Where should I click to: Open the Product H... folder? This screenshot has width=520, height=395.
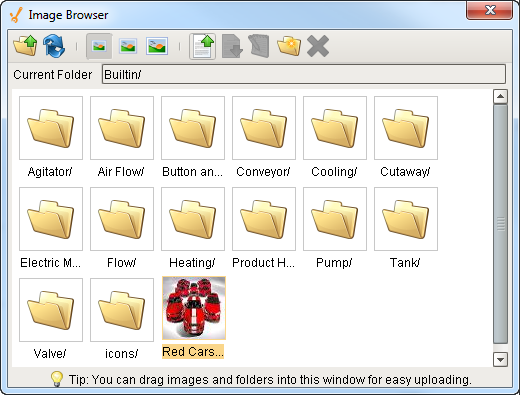point(264,219)
